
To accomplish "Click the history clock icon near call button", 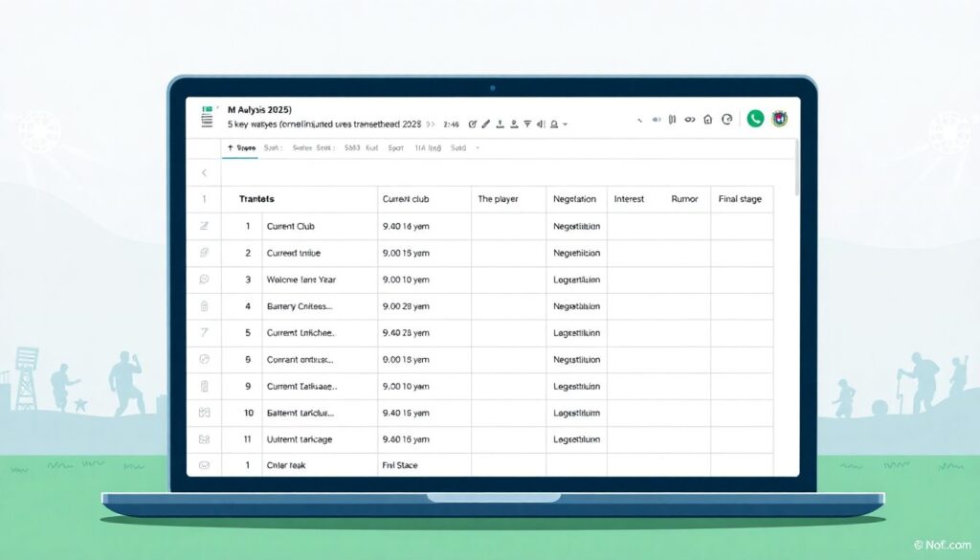I will pyautogui.click(x=727, y=120).
